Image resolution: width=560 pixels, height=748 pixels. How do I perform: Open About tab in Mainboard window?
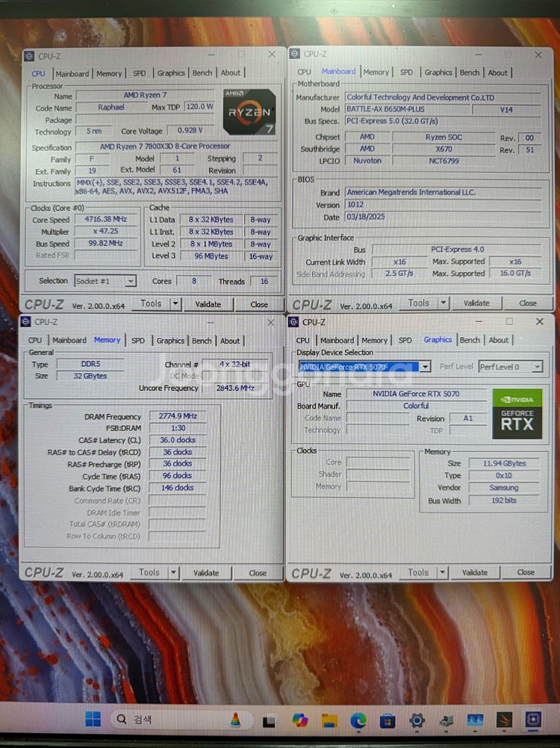click(497, 72)
